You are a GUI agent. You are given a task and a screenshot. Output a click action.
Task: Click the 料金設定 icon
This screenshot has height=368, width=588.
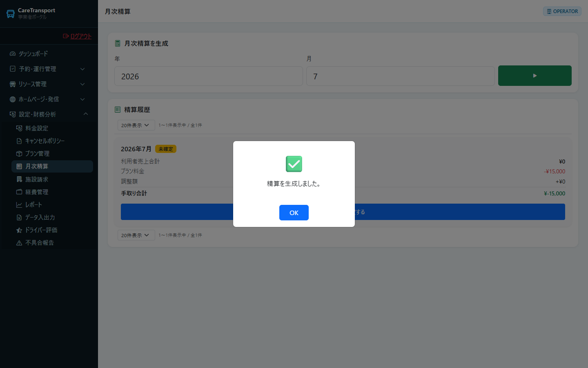point(19,128)
